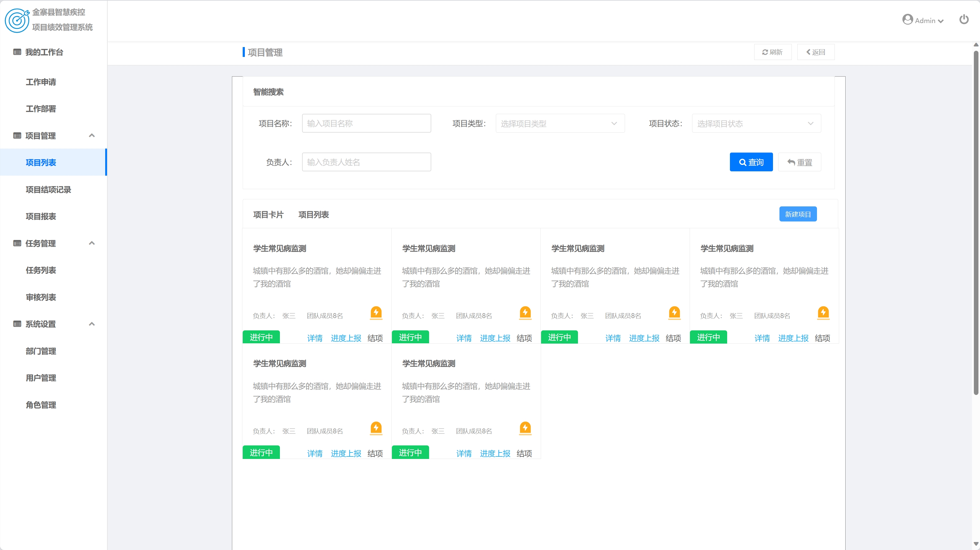Switch to the 项目卡片 tab

(x=268, y=214)
